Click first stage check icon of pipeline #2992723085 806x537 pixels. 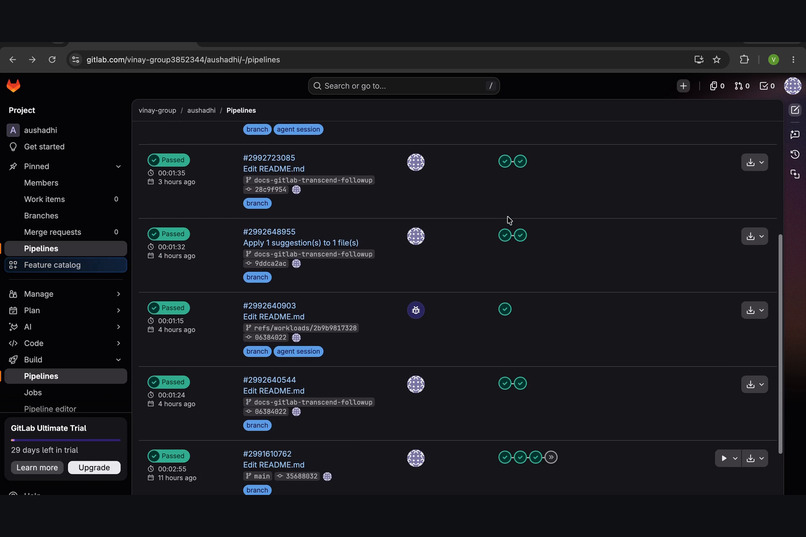coord(505,161)
